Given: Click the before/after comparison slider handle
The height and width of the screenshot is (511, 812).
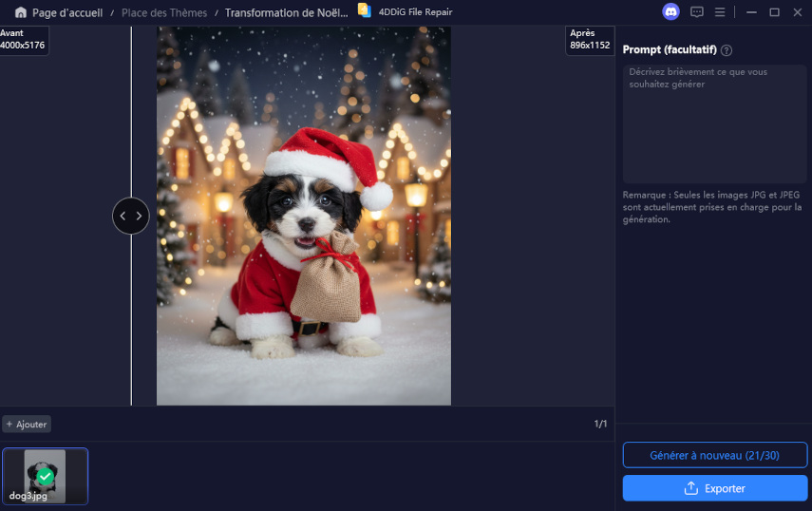Looking at the screenshot, I should point(130,216).
